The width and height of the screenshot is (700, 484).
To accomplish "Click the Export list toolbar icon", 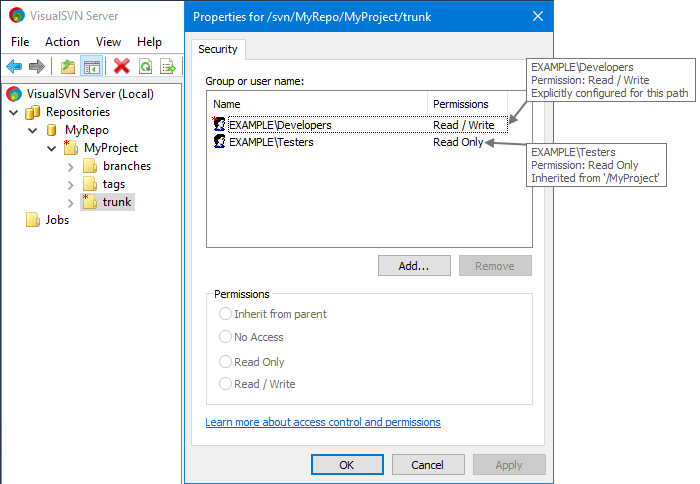I will click(168, 67).
